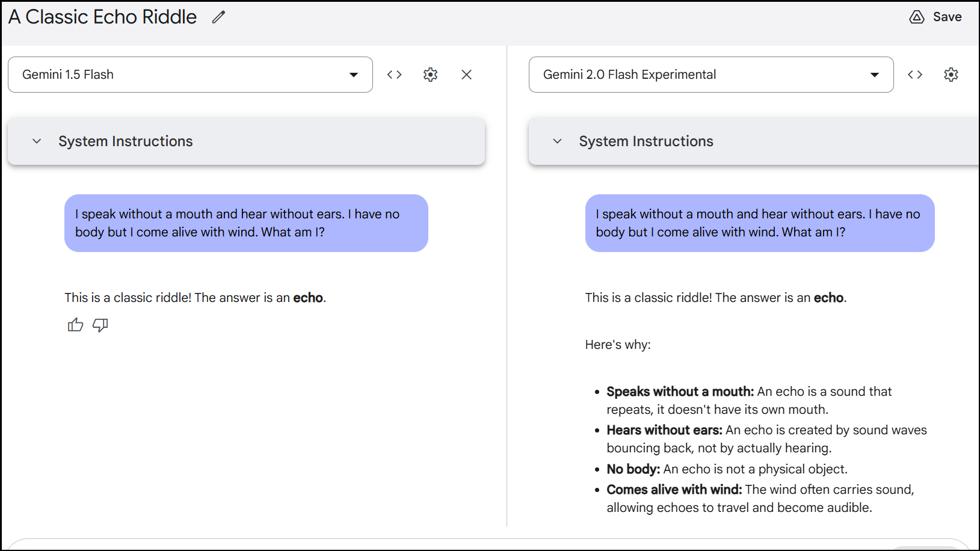Expand System Instructions in the right panel
This screenshot has width=980, height=551.
point(754,141)
